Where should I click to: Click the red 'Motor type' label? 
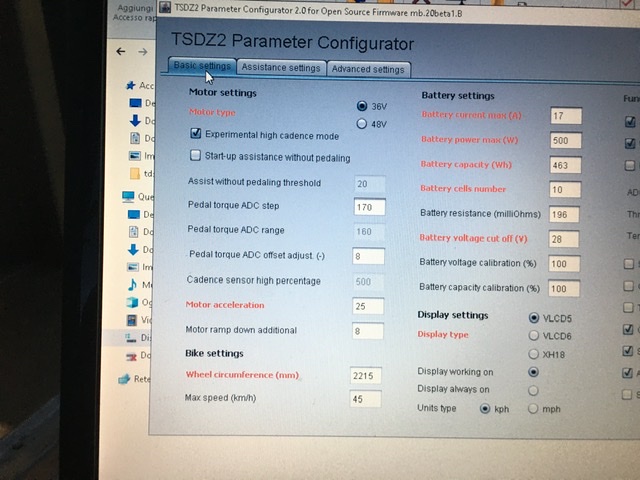(212, 112)
